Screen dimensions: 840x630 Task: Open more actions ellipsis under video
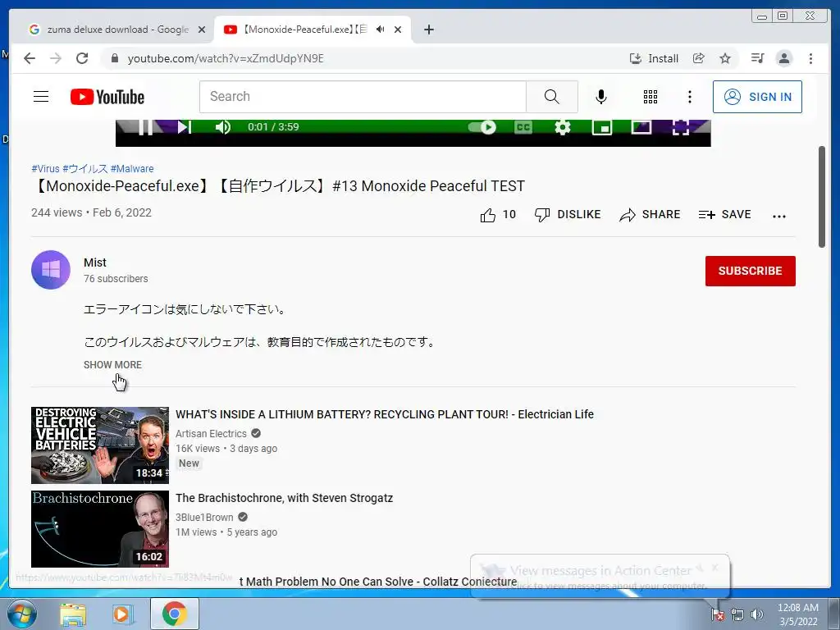point(779,216)
